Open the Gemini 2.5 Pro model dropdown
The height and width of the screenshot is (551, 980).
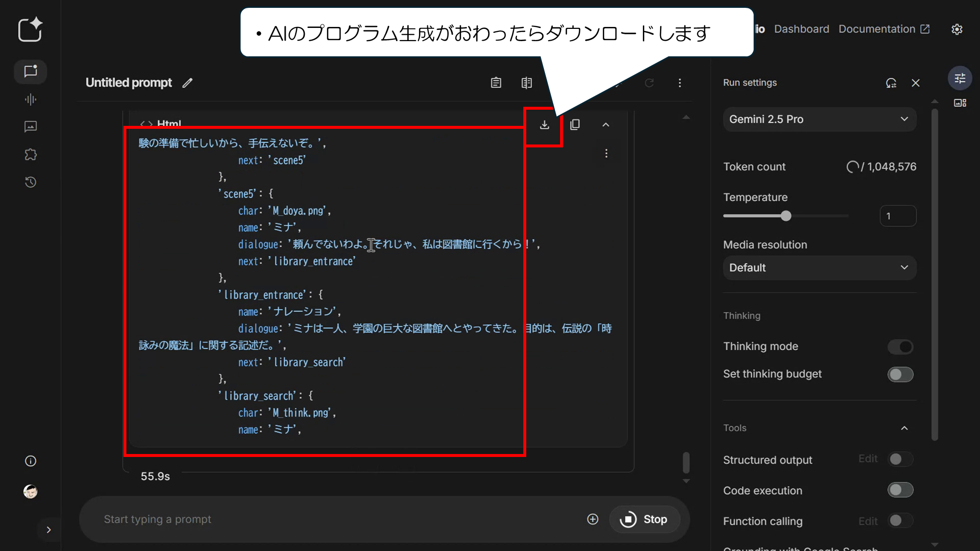[x=819, y=120]
